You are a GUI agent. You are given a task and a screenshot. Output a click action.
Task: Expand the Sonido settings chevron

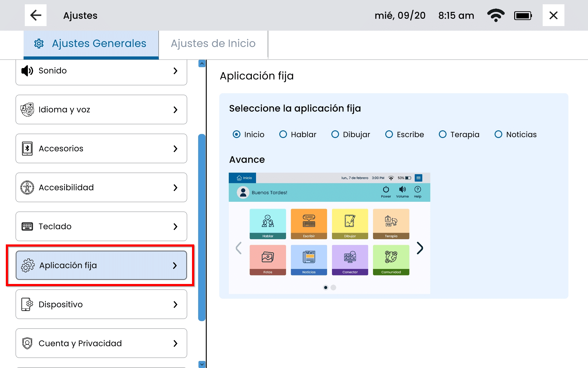175,71
